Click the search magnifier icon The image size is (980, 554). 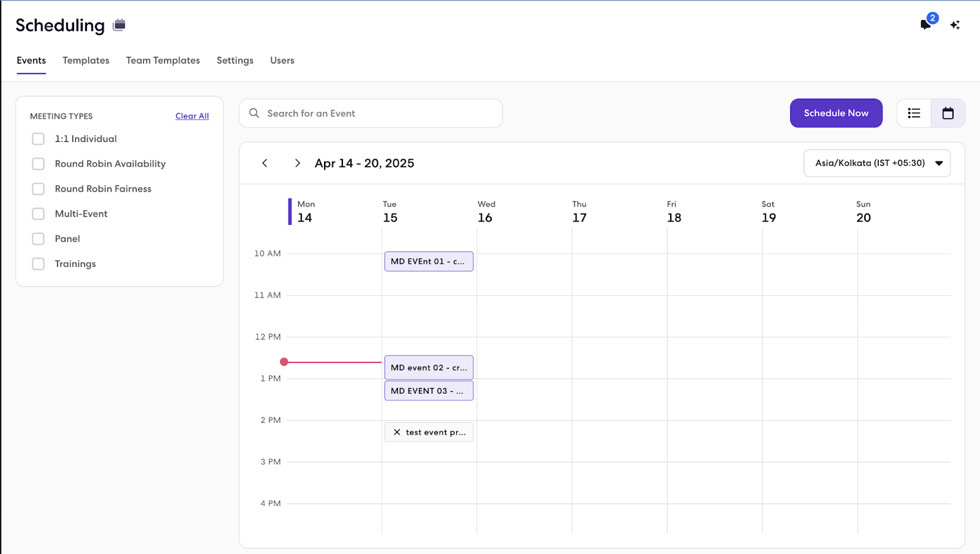coord(254,113)
